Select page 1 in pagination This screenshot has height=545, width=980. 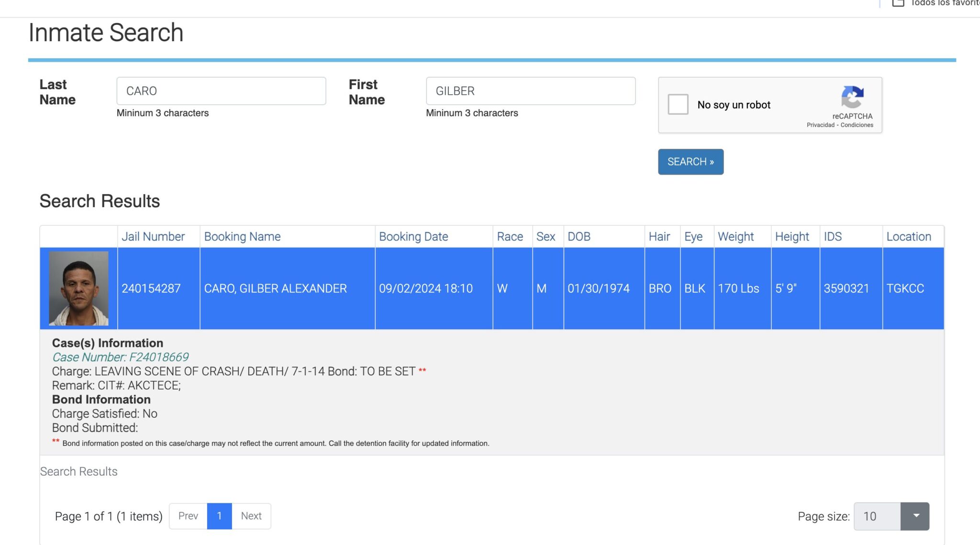pyautogui.click(x=219, y=516)
